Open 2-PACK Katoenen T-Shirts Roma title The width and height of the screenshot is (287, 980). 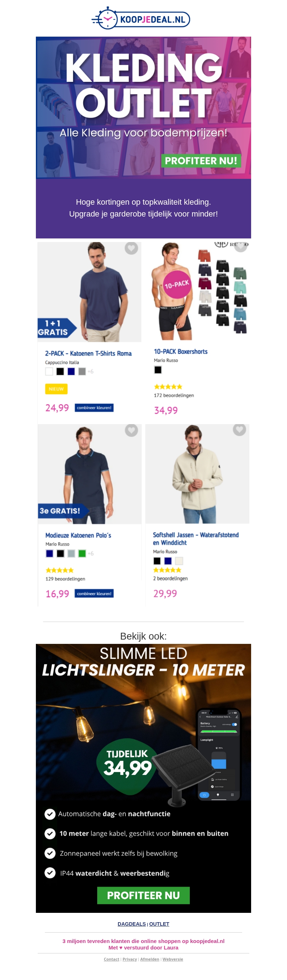pos(88,353)
